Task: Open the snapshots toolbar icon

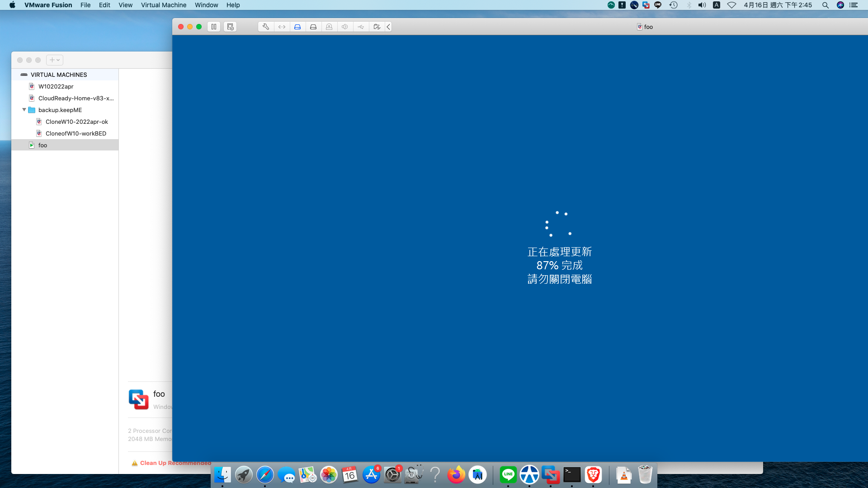Action: tap(230, 27)
